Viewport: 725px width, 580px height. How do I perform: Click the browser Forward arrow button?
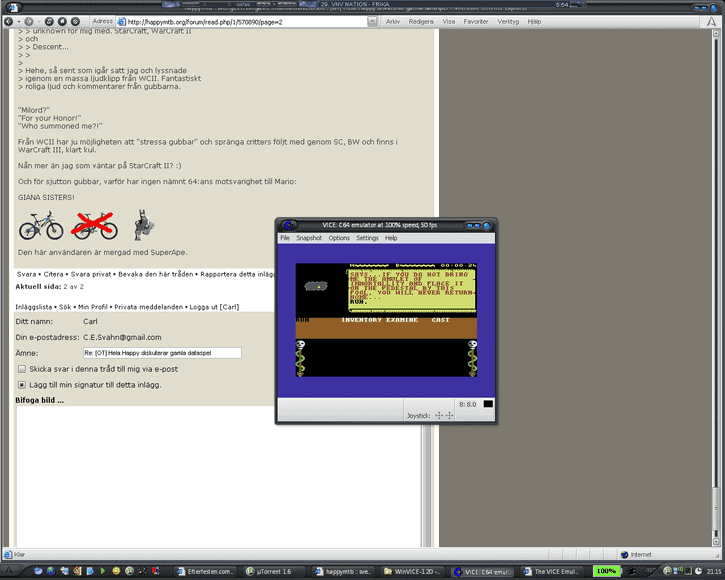[29, 21]
